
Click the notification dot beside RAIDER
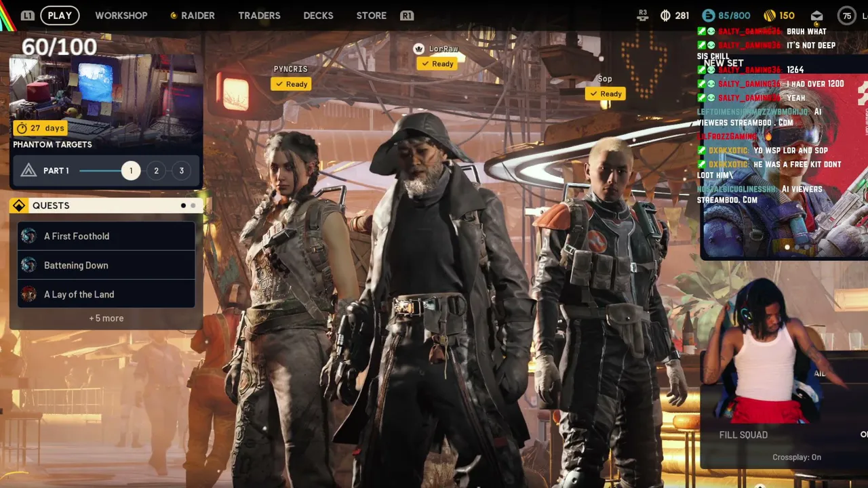[173, 16]
